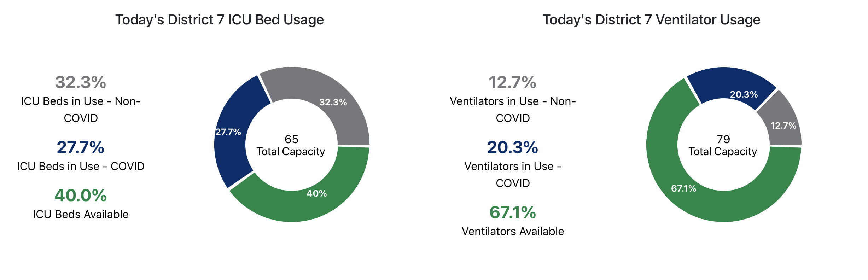868x280 pixels.
Task: Click the large navy 27.7% legend figure
Action: pyautogui.click(x=81, y=147)
